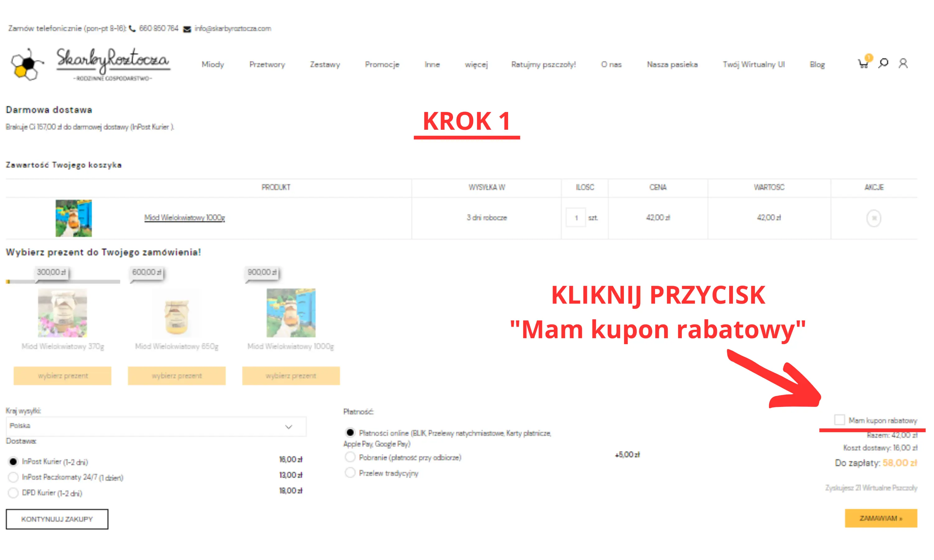This screenshot has width=934, height=560.
Task: Click the 300,00 zł gift threshold marker
Action: click(x=51, y=273)
